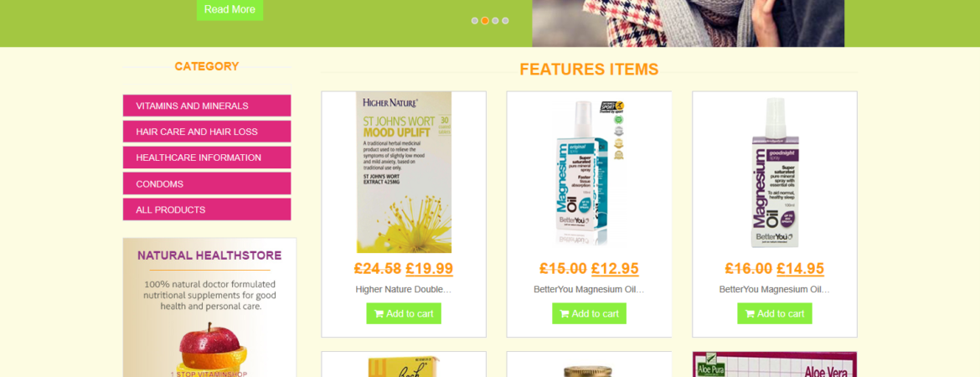
Task: Open Hair Care and Hair Loss category
Action: click(207, 132)
